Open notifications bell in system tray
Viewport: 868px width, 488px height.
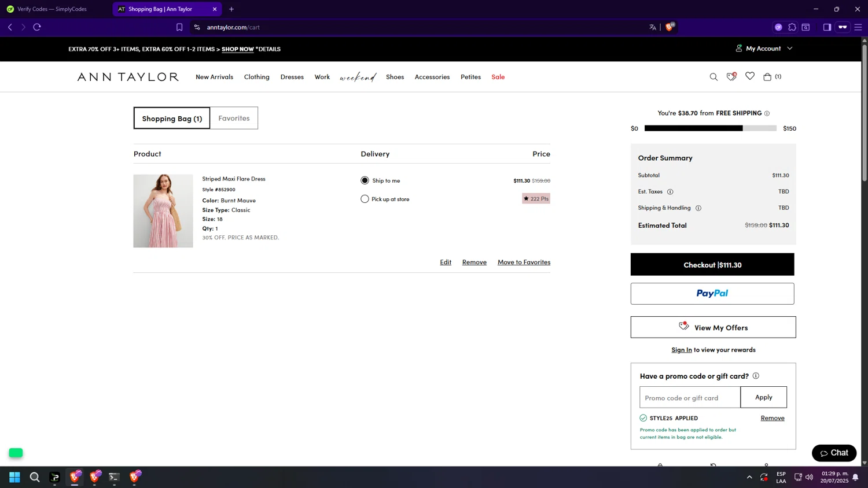pyautogui.click(x=855, y=478)
